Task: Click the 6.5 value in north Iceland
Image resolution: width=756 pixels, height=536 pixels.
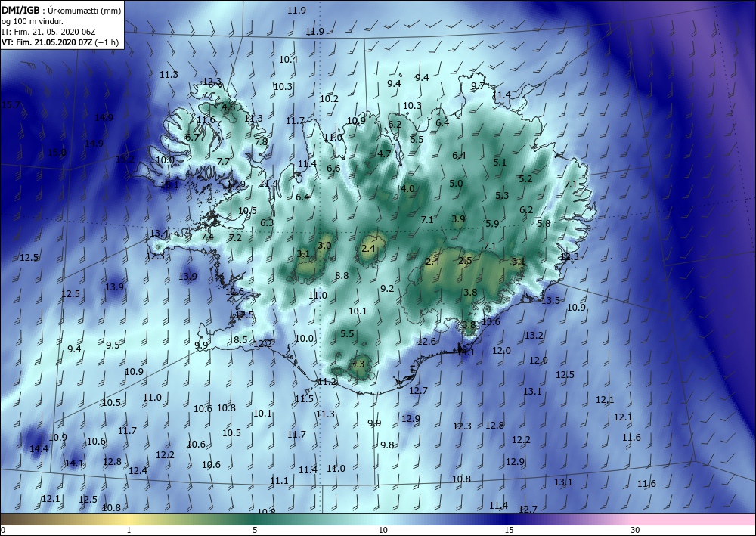Action: tap(417, 139)
